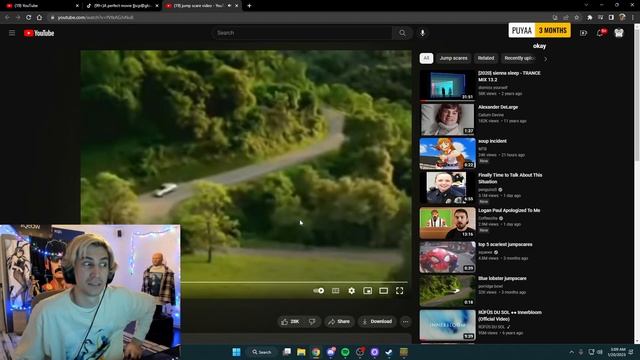Screen dimensions: 640x360
Task: Switch to the perfect moore browser tab
Action: (x=122, y=6)
